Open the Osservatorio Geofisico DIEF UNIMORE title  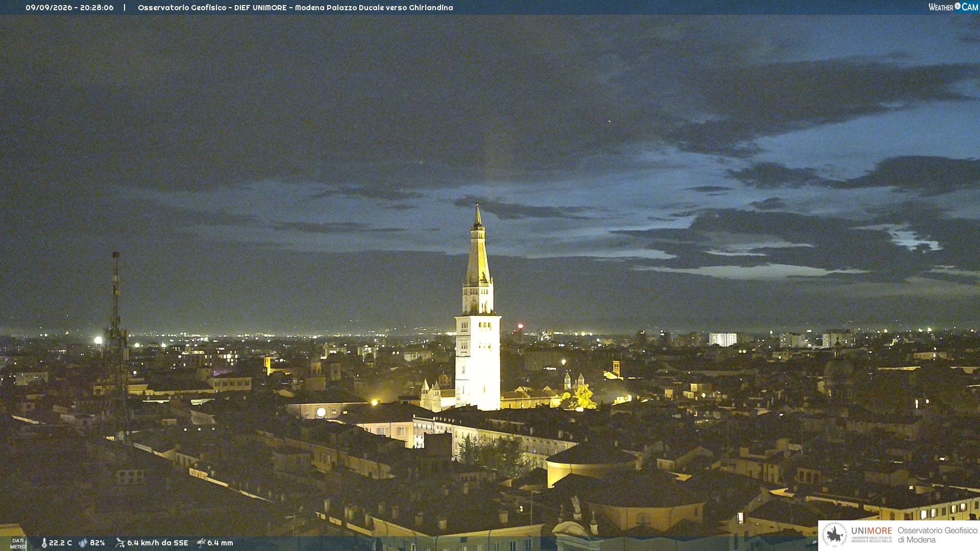(295, 8)
